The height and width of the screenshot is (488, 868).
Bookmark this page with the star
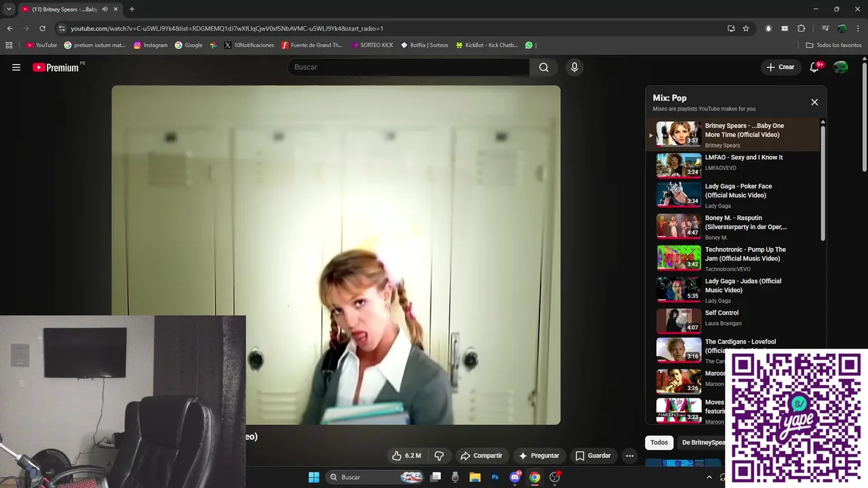coord(746,28)
